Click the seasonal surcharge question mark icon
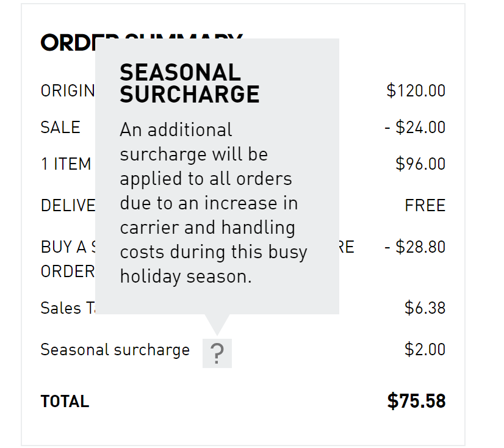Screen dimensions: 504x448 coord(217,353)
